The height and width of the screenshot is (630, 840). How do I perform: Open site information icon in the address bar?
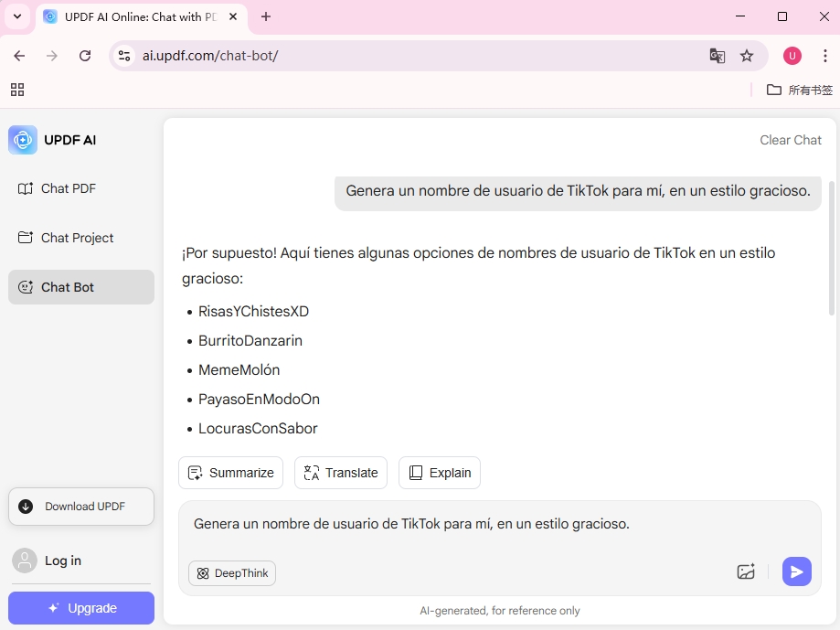(x=124, y=56)
